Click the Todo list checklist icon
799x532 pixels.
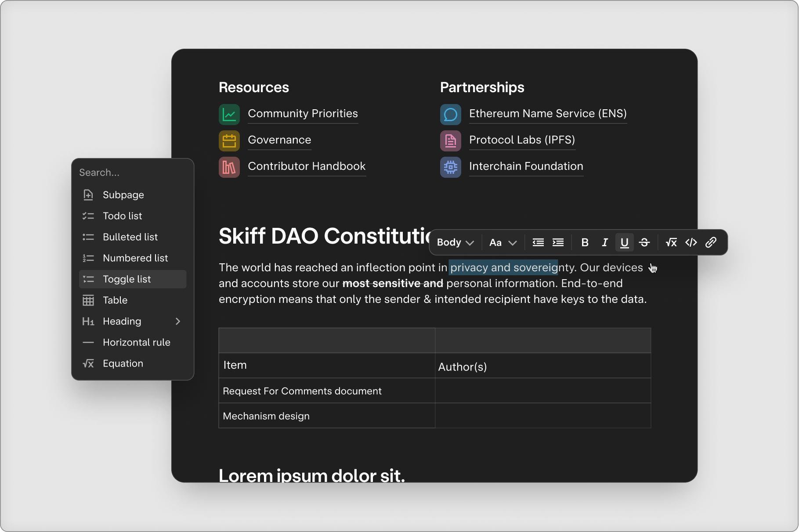(88, 216)
